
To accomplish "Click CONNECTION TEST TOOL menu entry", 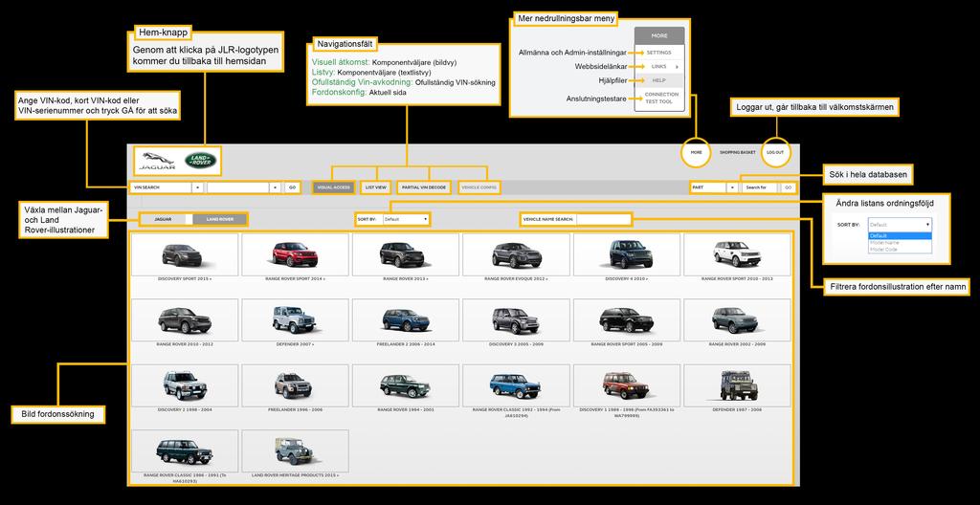I will 659,98.
